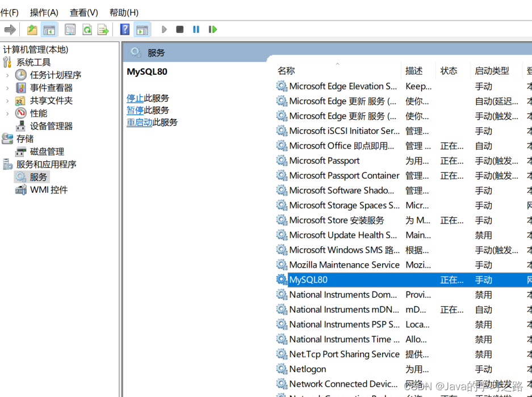Click the 重启动 service link
The width and height of the screenshot is (532, 397).
click(x=140, y=122)
